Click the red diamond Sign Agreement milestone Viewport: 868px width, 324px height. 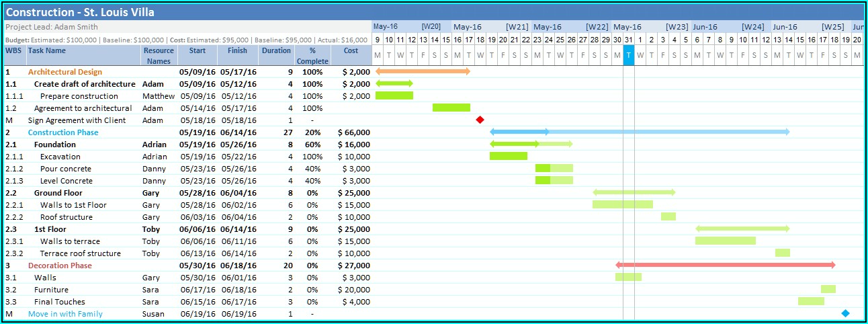click(x=480, y=120)
